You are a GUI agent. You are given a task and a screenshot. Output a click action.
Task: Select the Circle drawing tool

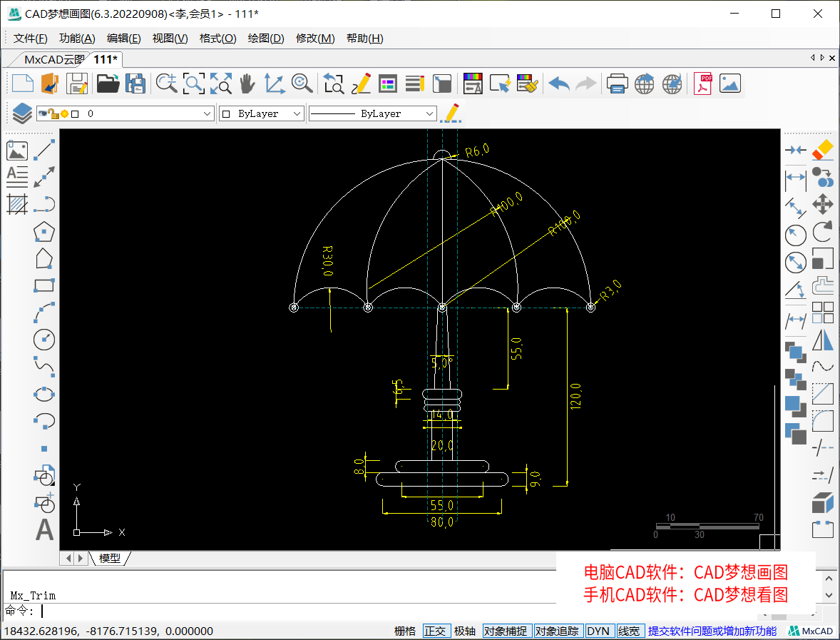tap(44, 340)
